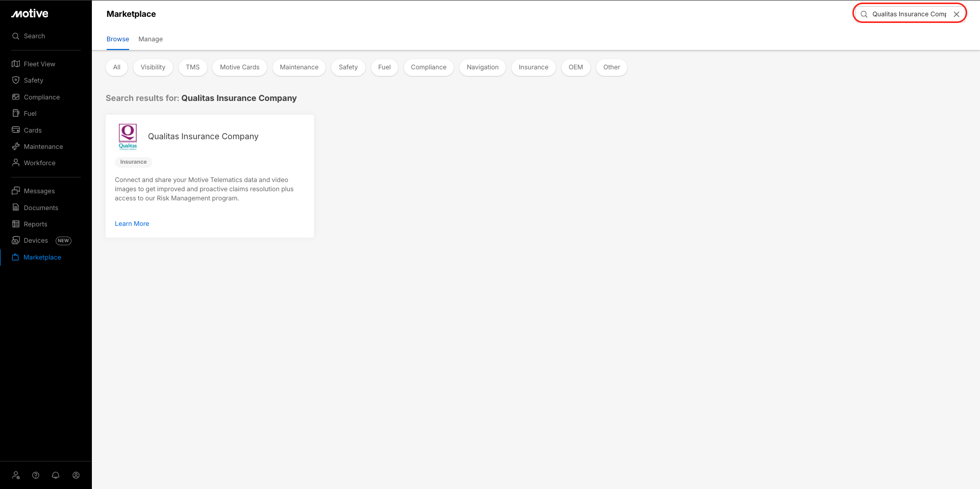Image resolution: width=980 pixels, height=489 pixels.
Task: Select the Maintenance category chip
Action: [299, 67]
